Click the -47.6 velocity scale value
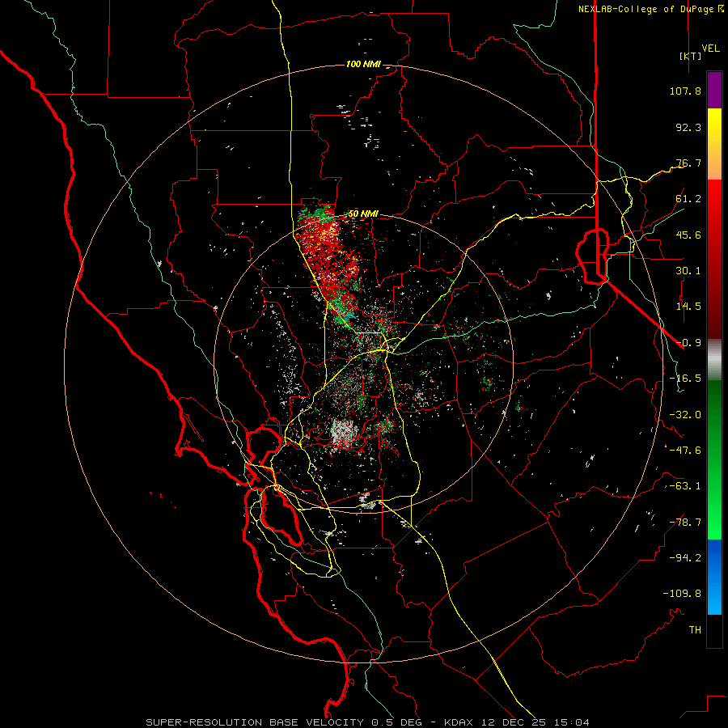 tap(685, 451)
